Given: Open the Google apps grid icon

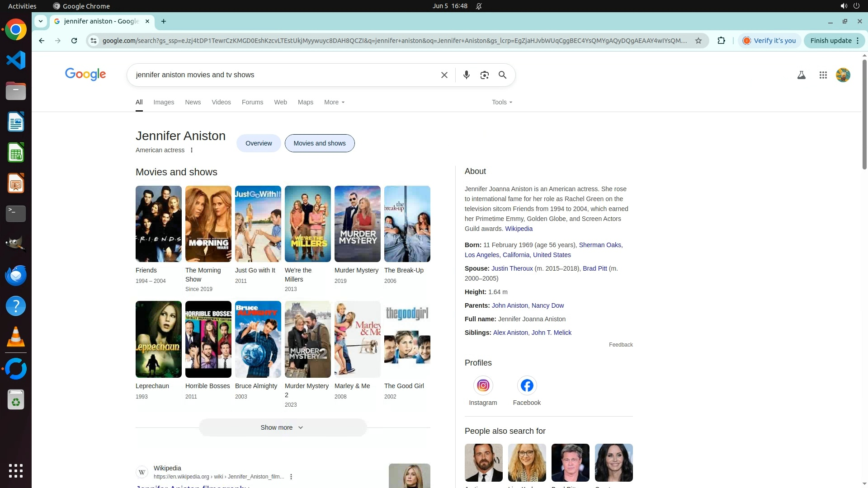Looking at the screenshot, I should (823, 75).
